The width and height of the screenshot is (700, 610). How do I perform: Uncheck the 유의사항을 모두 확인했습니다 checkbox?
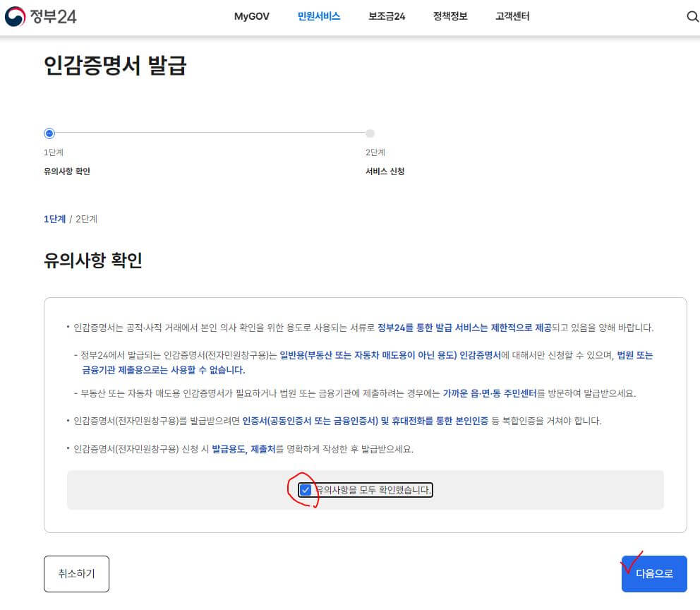[305, 489]
